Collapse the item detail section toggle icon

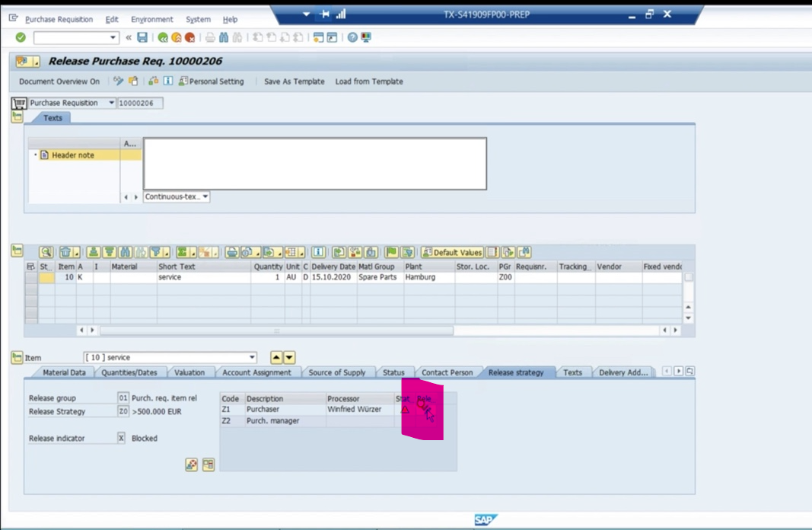coord(17,357)
